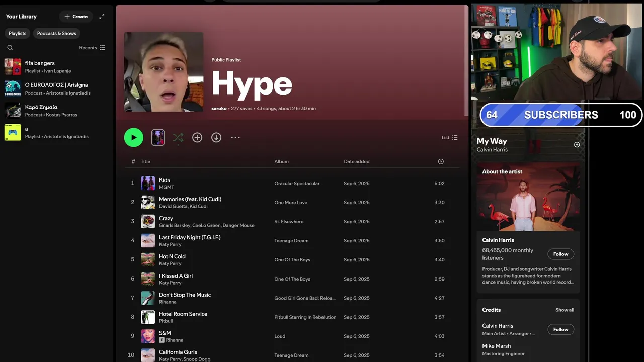Select the track Hot N Cold
Image resolution: width=644 pixels, height=362 pixels.
point(172,256)
